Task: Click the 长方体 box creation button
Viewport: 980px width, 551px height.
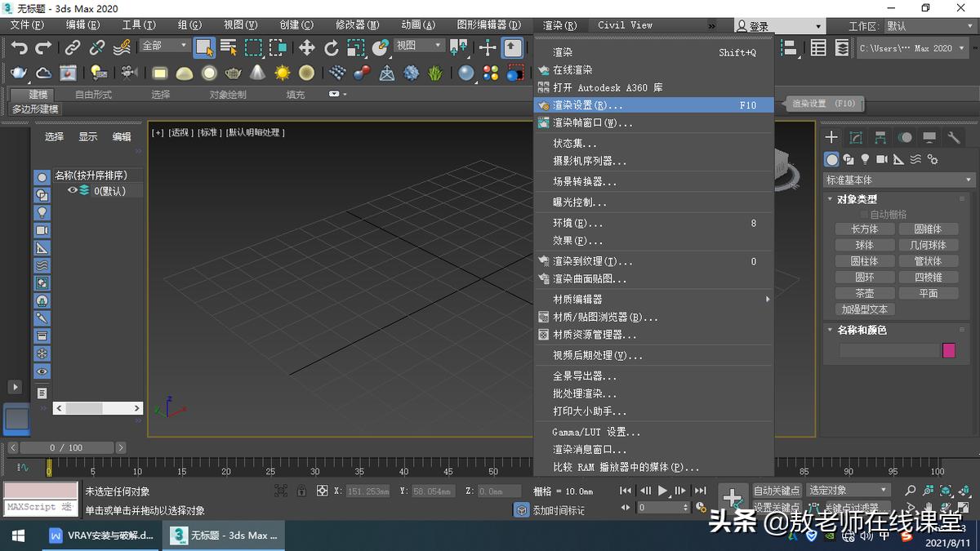Action: [x=865, y=229]
